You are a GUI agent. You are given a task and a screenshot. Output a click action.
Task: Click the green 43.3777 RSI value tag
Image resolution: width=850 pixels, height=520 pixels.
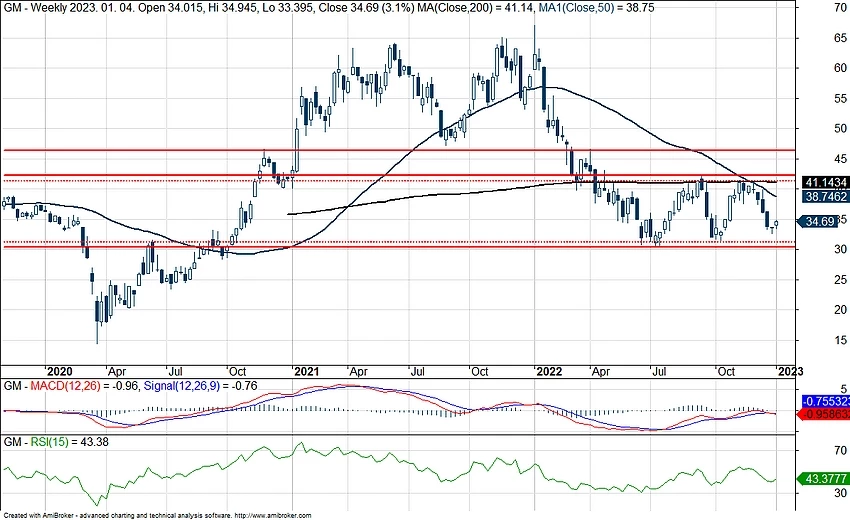(x=823, y=479)
